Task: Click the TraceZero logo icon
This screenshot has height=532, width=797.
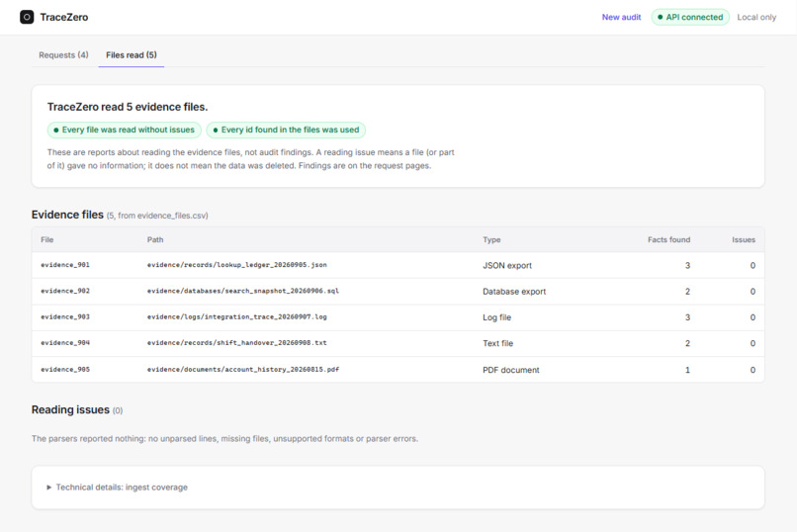Action: click(x=27, y=17)
